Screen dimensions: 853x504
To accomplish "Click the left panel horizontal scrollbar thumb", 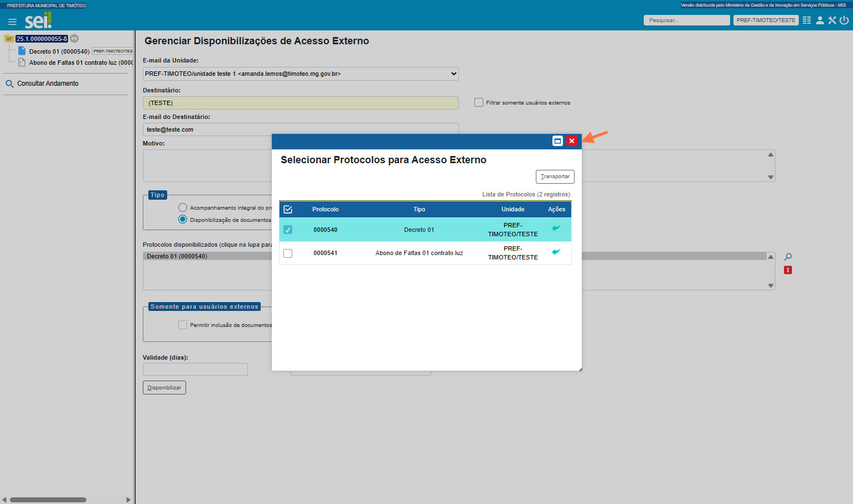I will (x=48, y=500).
